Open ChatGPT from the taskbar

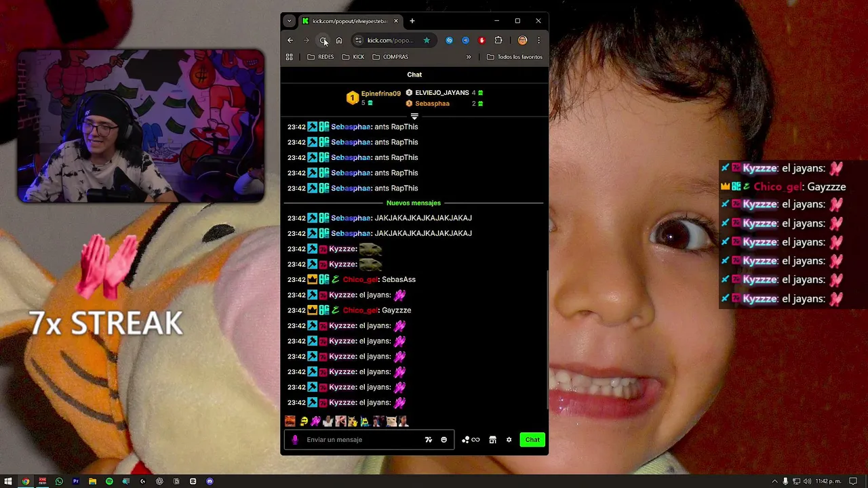coord(159,481)
